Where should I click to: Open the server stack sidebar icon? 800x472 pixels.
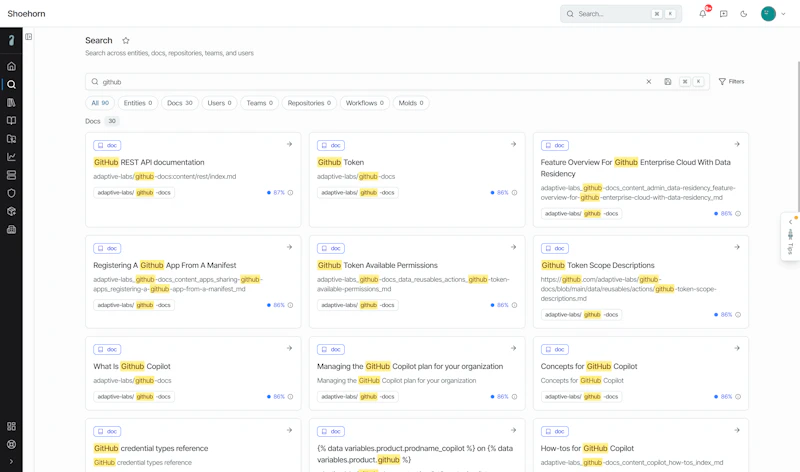(11, 175)
